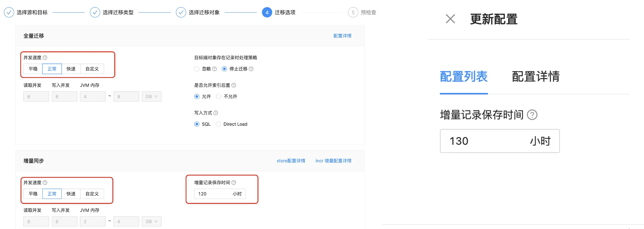Screen dimensions: 644x229
Task: Select 忽略 radio button
Action: coord(197,69)
